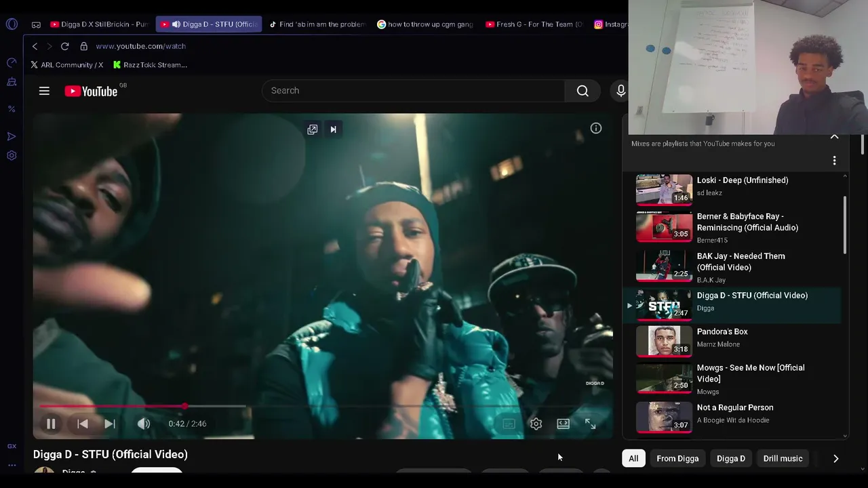Image resolution: width=868 pixels, height=488 pixels.
Task: Click the Loski - Deep thumbnail
Action: [664, 189]
